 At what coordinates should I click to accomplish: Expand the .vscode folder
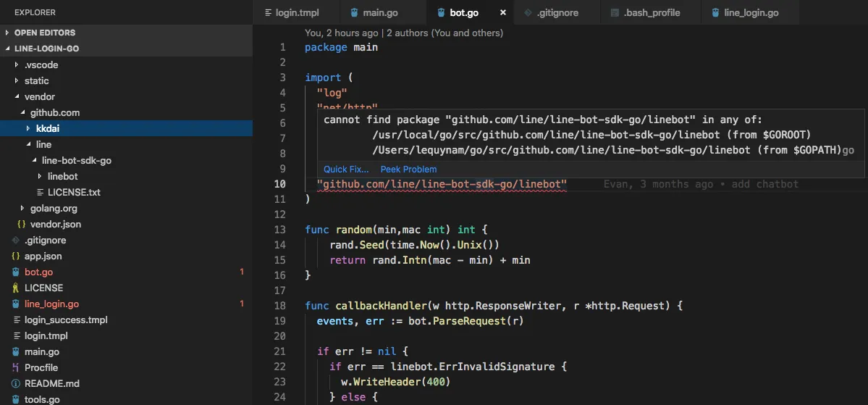pyautogui.click(x=17, y=64)
